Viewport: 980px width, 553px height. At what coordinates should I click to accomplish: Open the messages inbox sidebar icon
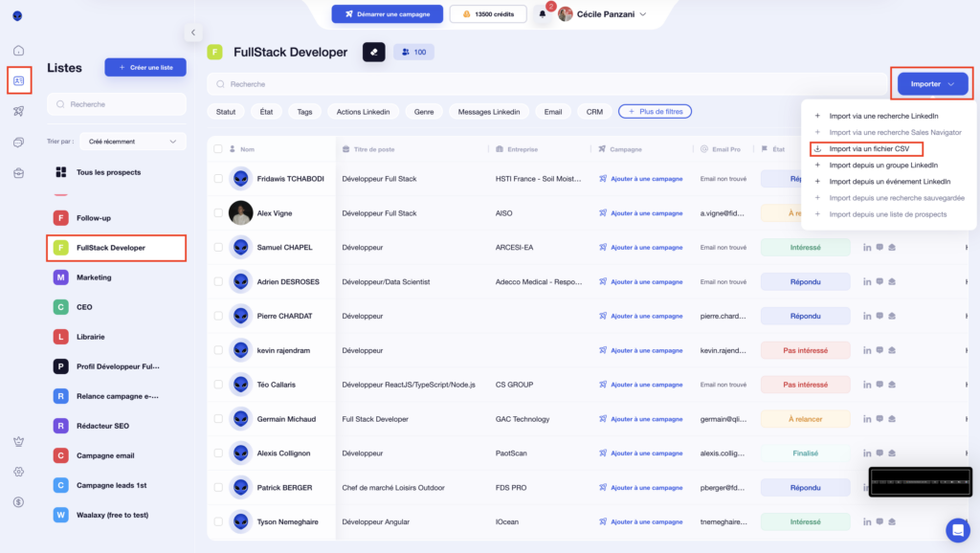(19, 143)
